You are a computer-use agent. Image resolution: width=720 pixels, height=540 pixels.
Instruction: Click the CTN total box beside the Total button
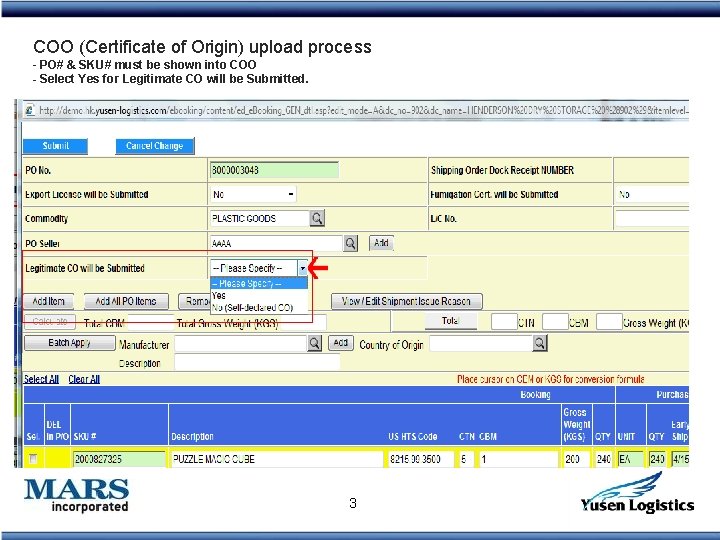(504, 322)
